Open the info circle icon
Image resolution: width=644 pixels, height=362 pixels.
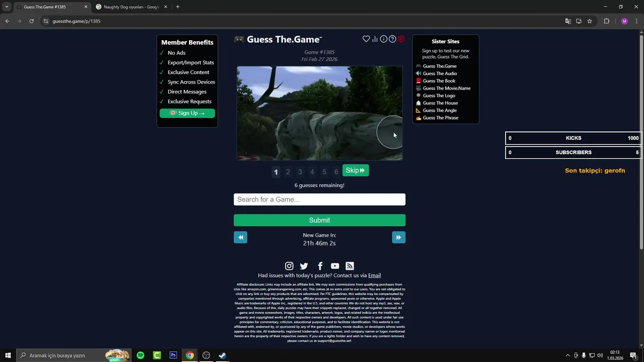(383, 39)
